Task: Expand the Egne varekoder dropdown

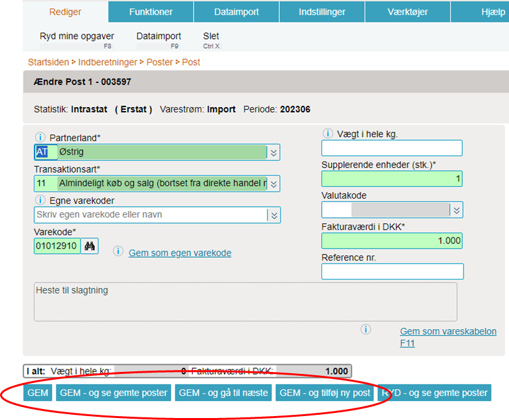Action: click(x=274, y=216)
